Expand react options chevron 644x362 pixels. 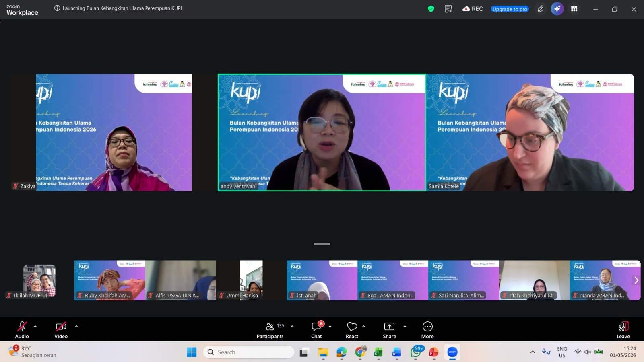[364, 327]
